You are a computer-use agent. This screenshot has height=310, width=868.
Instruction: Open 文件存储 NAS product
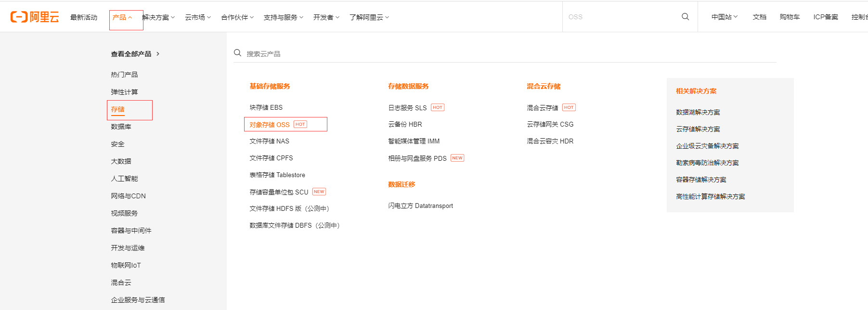tap(269, 141)
